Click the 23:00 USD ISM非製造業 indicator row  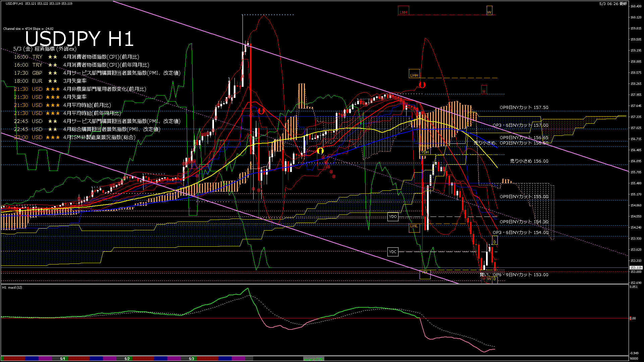tap(74, 137)
